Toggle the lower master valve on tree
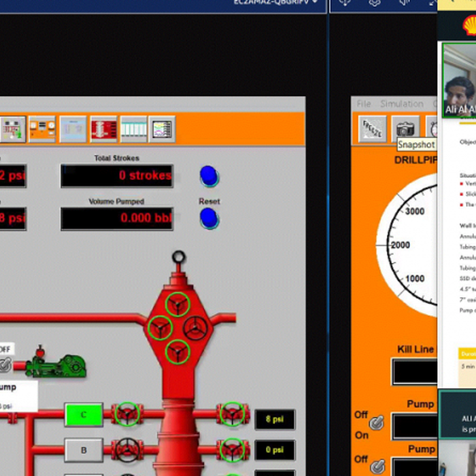Image resolution: width=476 pixels, height=476 pixels. [177, 352]
